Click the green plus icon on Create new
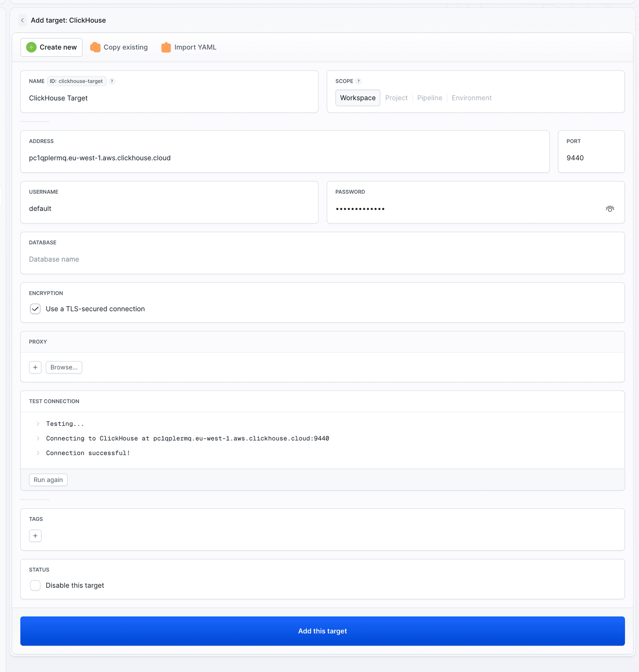Image resolution: width=639 pixels, height=672 pixels. 31,47
